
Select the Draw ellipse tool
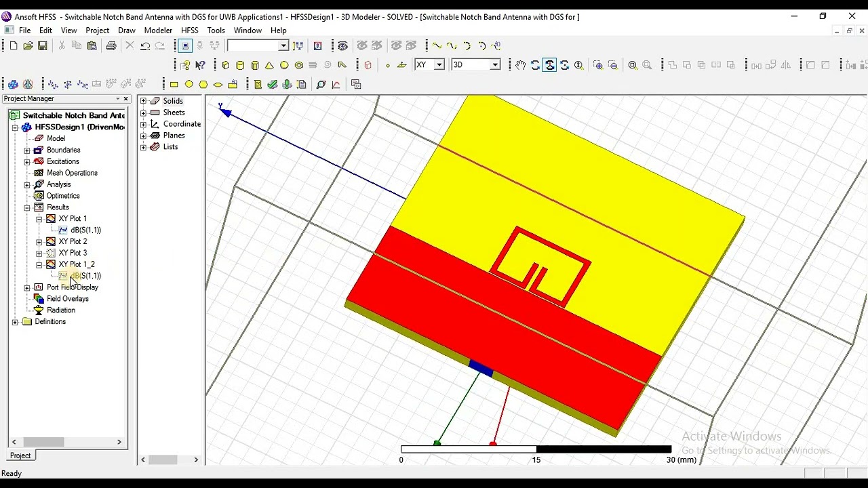point(218,84)
